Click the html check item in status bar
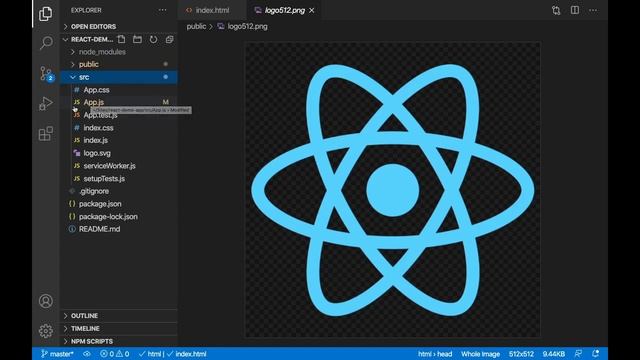This screenshot has width=640, height=360. (x=150, y=354)
